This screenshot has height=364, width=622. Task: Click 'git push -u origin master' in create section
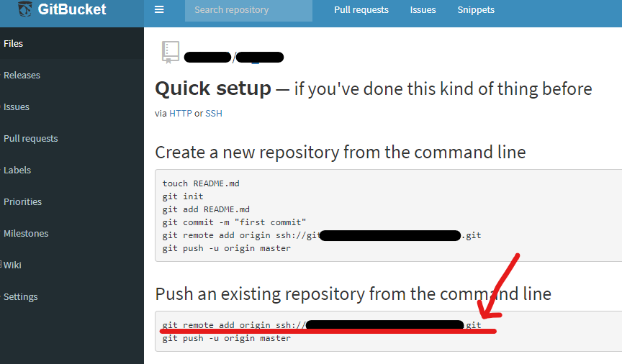click(227, 248)
